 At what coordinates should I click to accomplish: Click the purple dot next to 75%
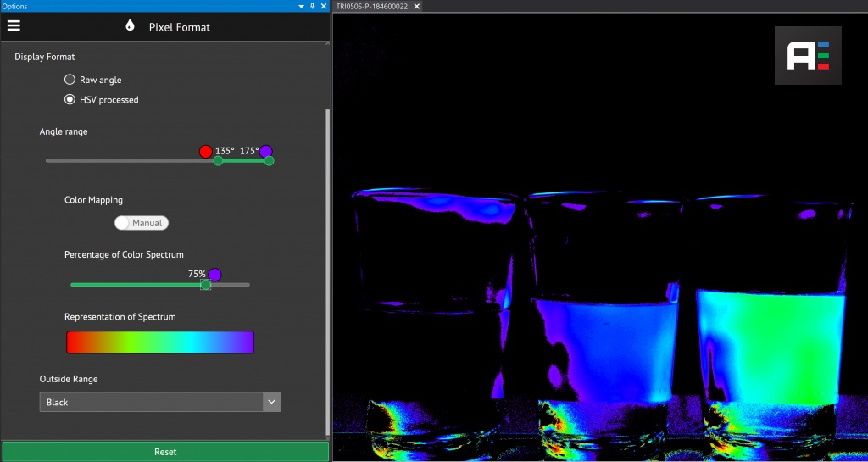click(x=214, y=275)
